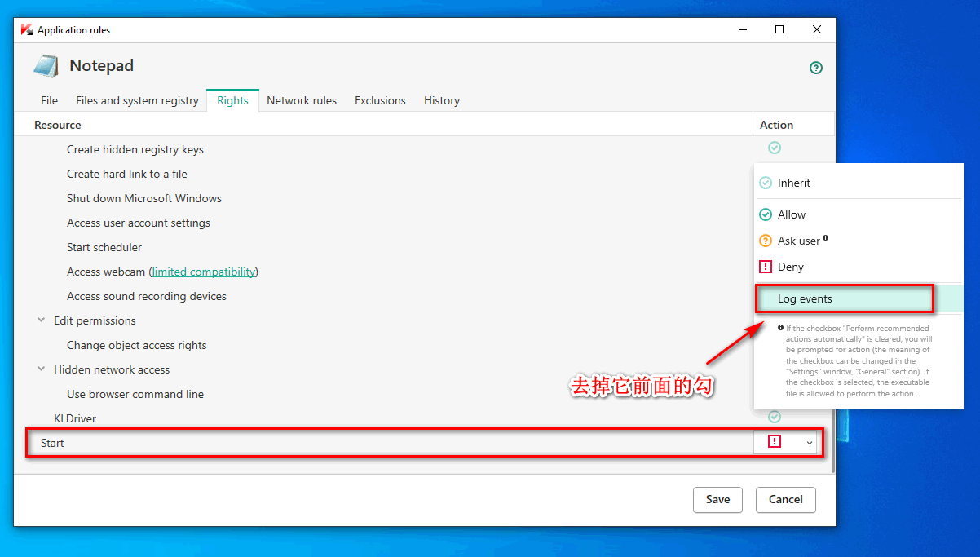
Task: Open the Files and system registry tab
Action: point(137,100)
